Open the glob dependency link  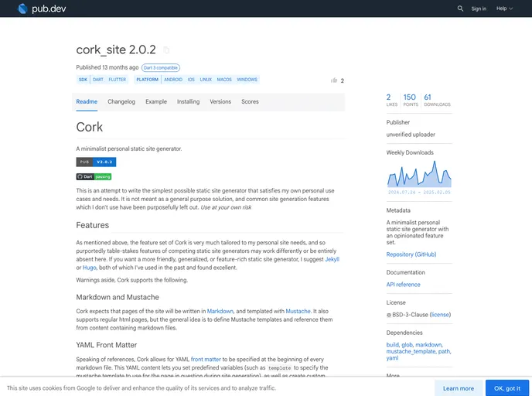click(407, 345)
